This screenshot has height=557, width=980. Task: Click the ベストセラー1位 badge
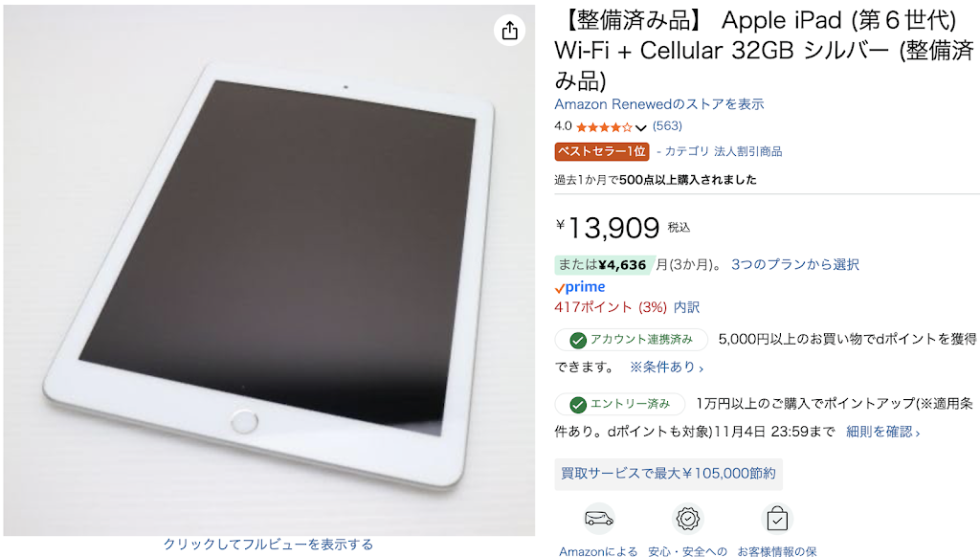pyautogui.click(x=601, y=151)
